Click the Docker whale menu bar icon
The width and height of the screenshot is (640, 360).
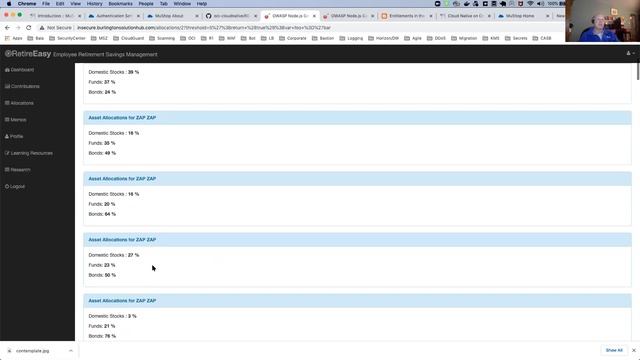pos(467,4)
